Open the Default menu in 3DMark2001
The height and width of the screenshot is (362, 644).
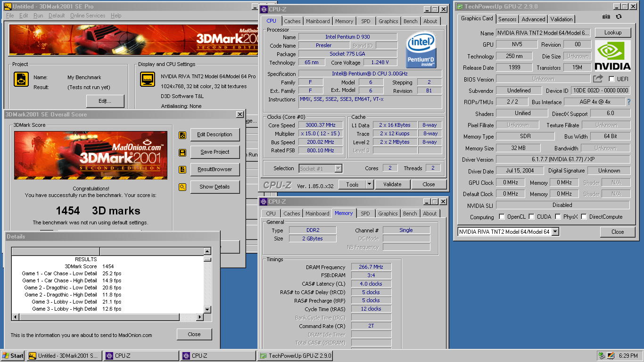pos(57,16)
